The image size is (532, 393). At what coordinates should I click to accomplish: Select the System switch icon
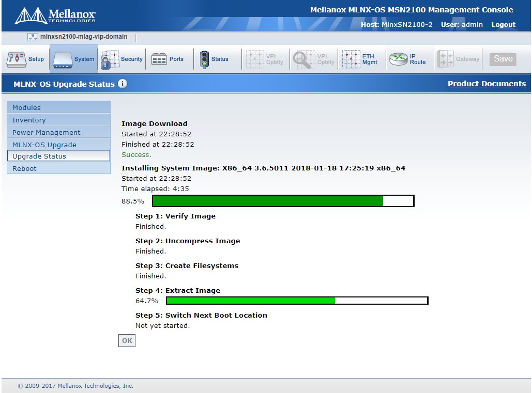(x=63, y=59)
